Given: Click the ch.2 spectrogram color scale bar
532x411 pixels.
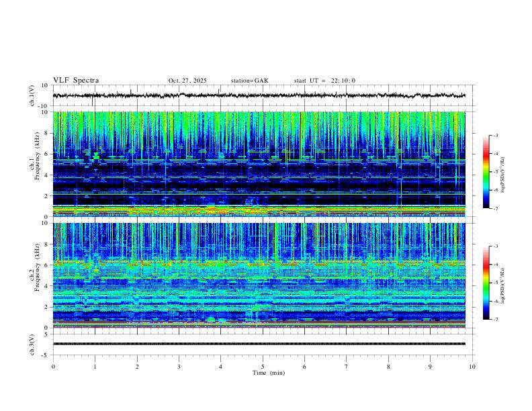Looking at the screenshot, I should (x=486, y=283).
